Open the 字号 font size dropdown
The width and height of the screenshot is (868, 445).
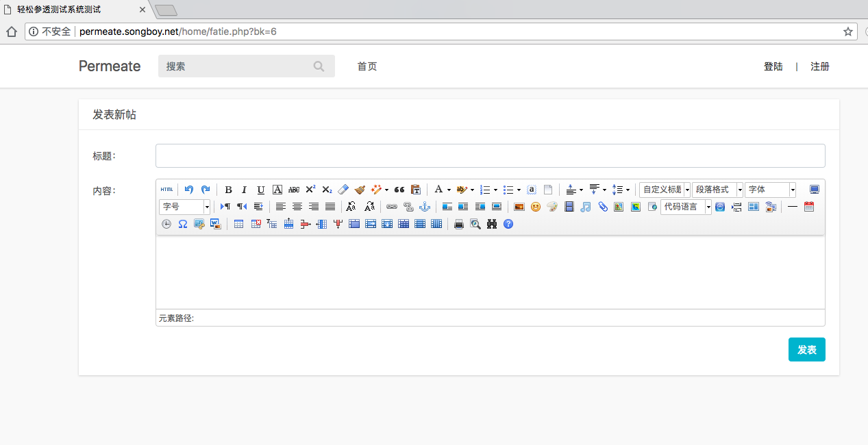coord(185,207)
